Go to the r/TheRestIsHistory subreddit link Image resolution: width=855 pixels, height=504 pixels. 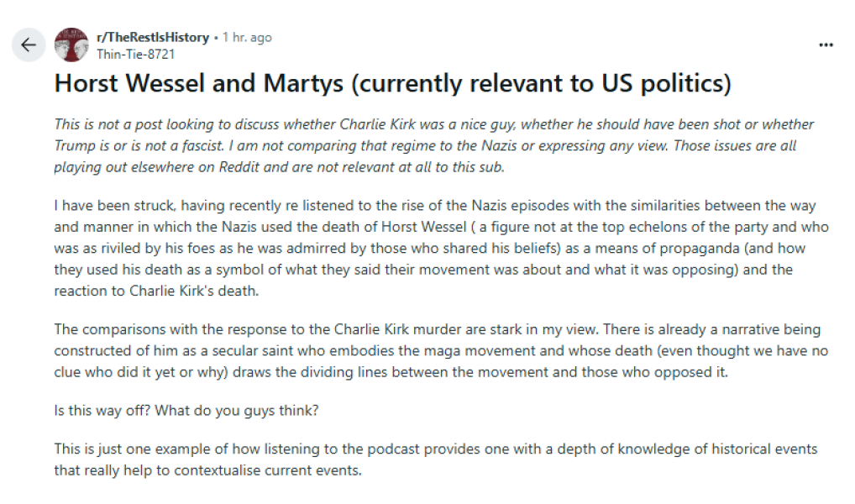pyautogui.click(x=155, y=37)
